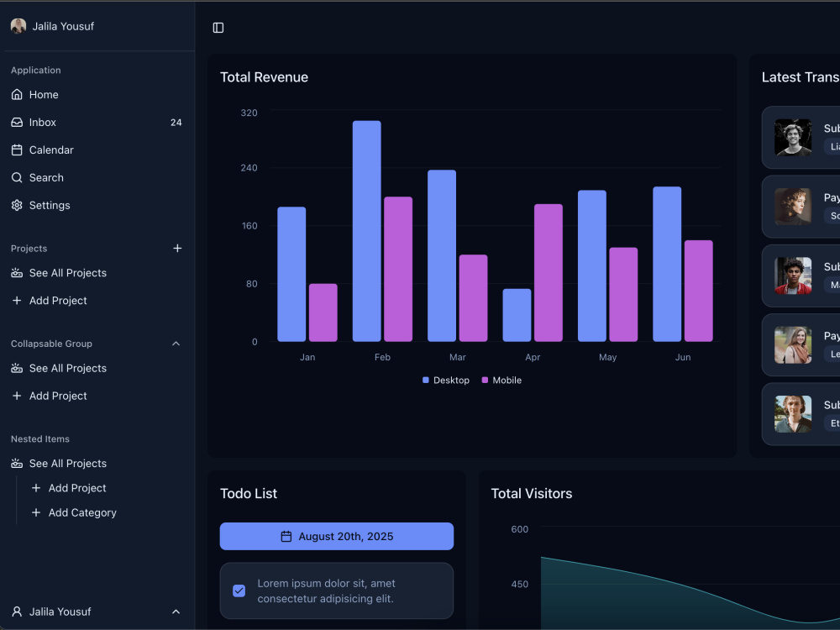
Task: Click See All Projects icon under Nested Items
Action: [17, 464]
